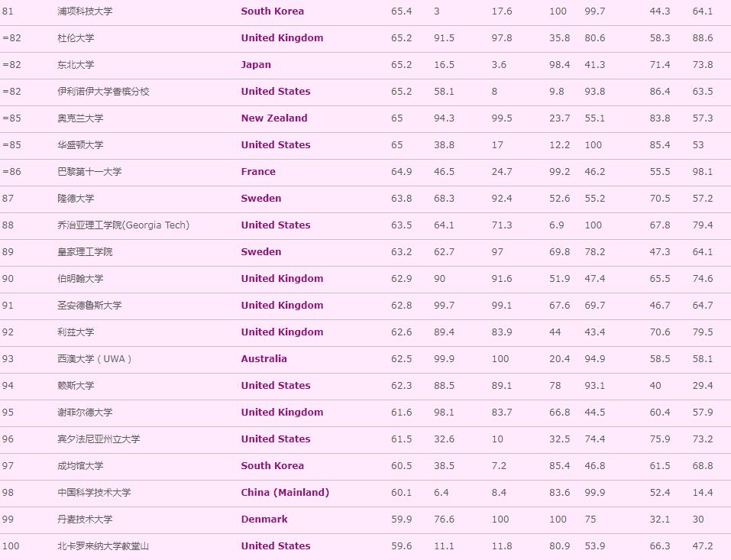The image size is (731, 560).
Task: Click the overall score 61.6
Action: click(401, 413)
